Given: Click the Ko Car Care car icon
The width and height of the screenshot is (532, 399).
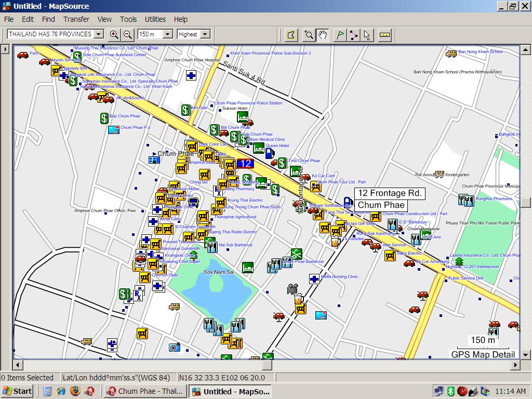Looking at the screenshot, I should [305, 177].
